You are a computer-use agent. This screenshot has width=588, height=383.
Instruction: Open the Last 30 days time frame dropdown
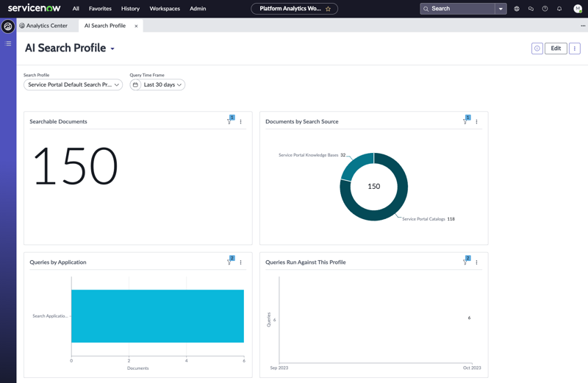click(x=162, y=85)
